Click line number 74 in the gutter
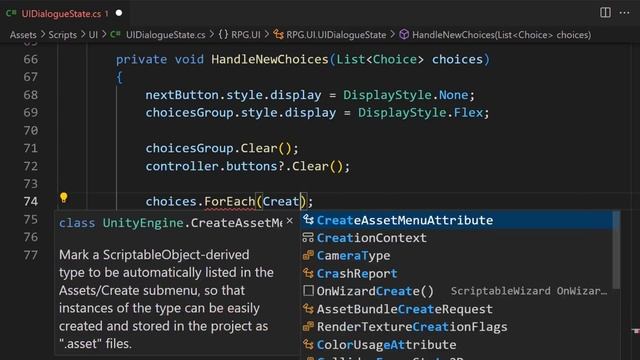640x360 pixels. (x=31, y=202)
